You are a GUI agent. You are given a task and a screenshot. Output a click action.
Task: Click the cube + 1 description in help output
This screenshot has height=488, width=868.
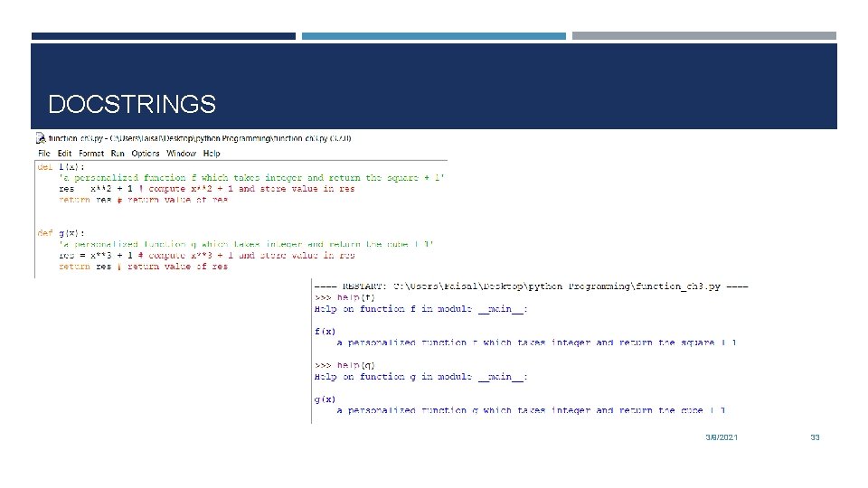tap(531, 410)
